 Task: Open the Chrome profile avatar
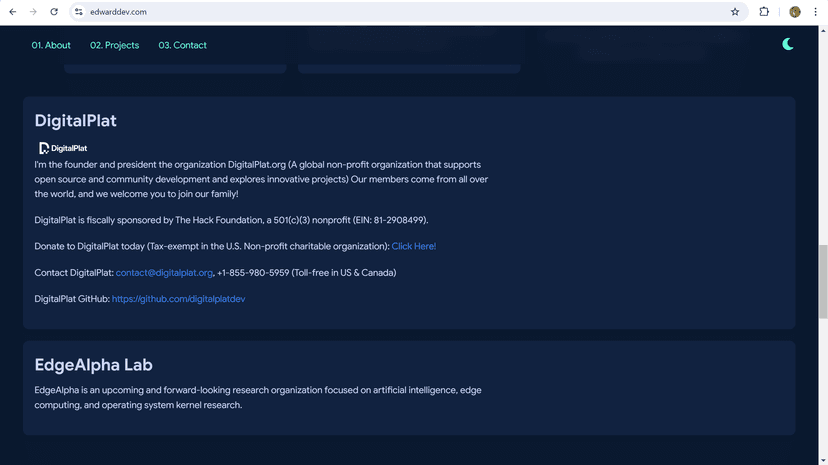click(x=794, y=12)
